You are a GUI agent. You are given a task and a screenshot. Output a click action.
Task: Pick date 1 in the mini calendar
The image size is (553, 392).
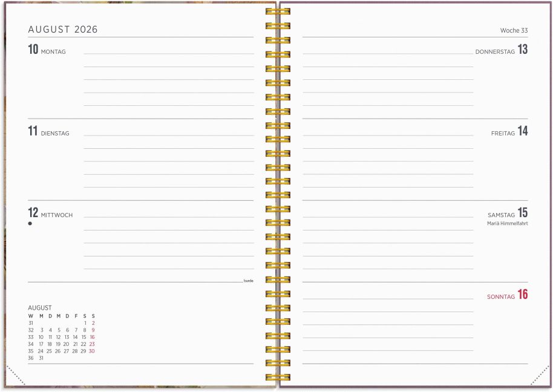pos(85,323)
